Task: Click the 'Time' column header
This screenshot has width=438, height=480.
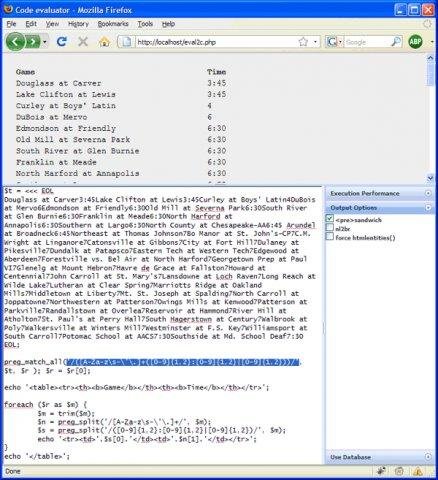Action: point(216,72)
